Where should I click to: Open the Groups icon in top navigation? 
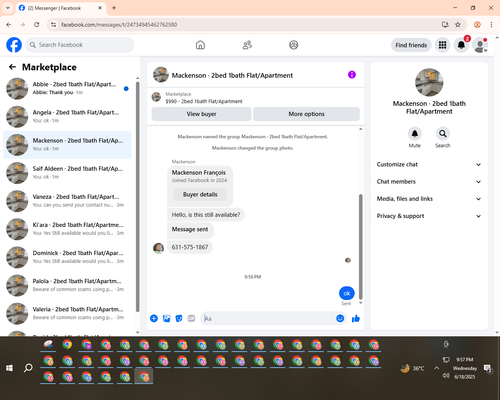coord(294,45)
